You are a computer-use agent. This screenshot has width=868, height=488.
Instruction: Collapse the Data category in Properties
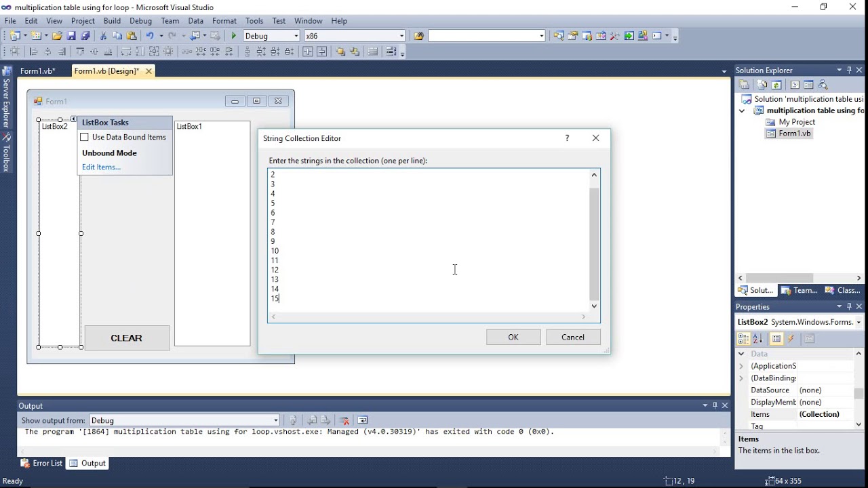coord(741,354)
